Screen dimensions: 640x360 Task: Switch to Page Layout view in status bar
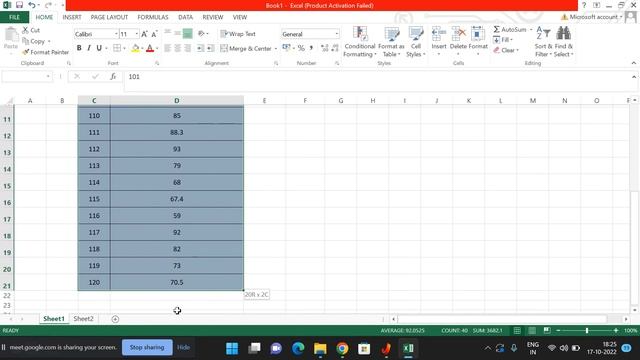pyautogui.click(x=532, y=330)
